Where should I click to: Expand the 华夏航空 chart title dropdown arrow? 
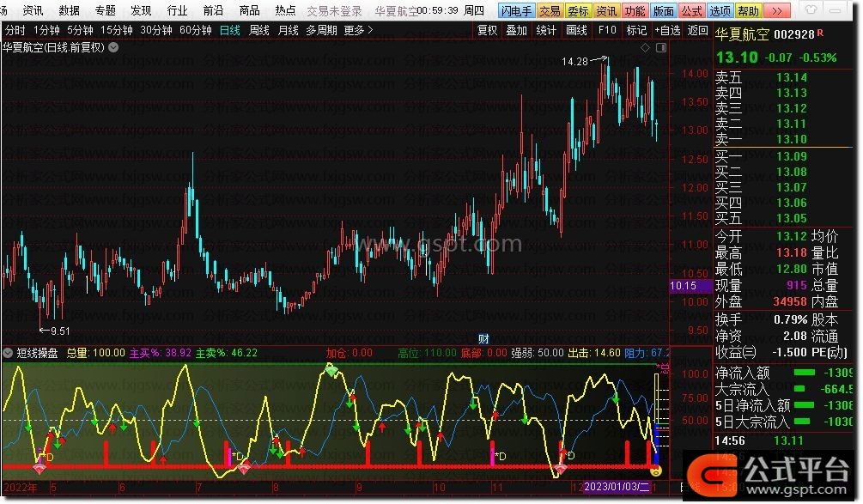(113, 47)
